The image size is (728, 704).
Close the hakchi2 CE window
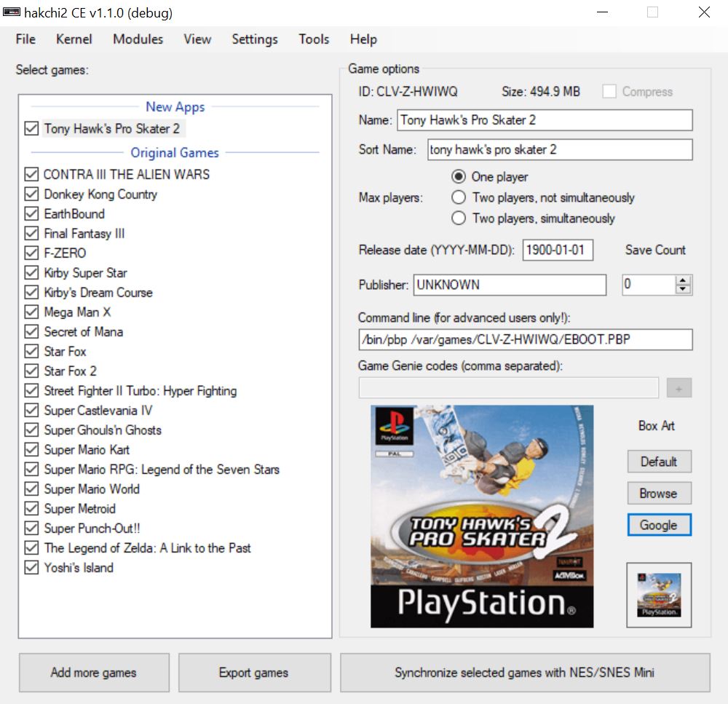pos(704,12)
